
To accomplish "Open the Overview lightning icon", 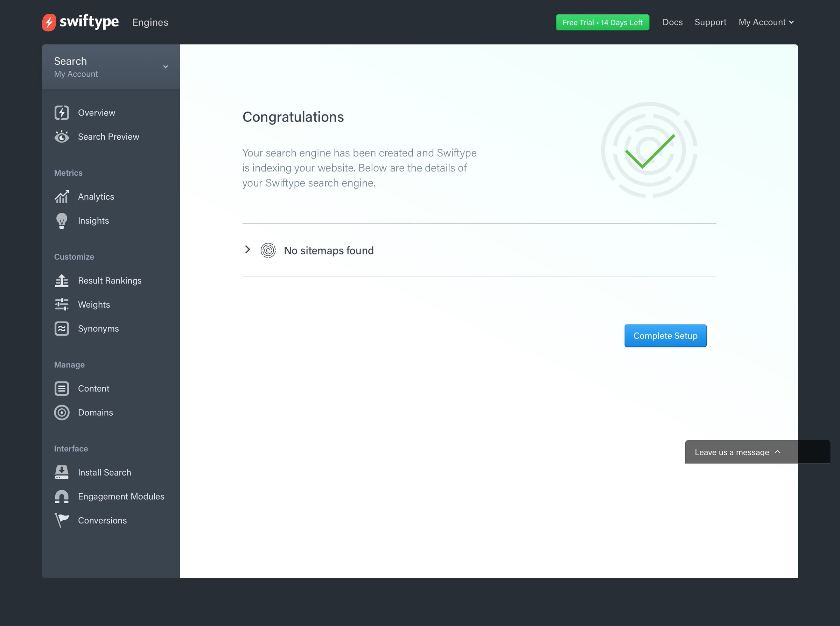I will click(62, 113).
